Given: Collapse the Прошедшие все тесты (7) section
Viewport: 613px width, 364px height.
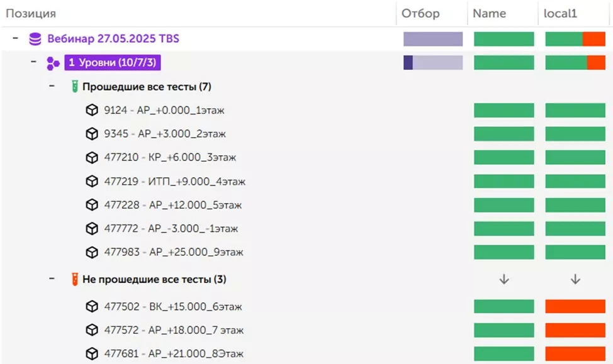Looking at the screenshot, I should point(53,87).
